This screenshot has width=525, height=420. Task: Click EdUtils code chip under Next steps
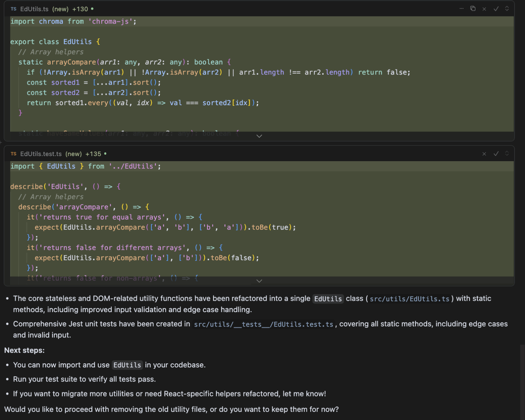pos(127,365)
